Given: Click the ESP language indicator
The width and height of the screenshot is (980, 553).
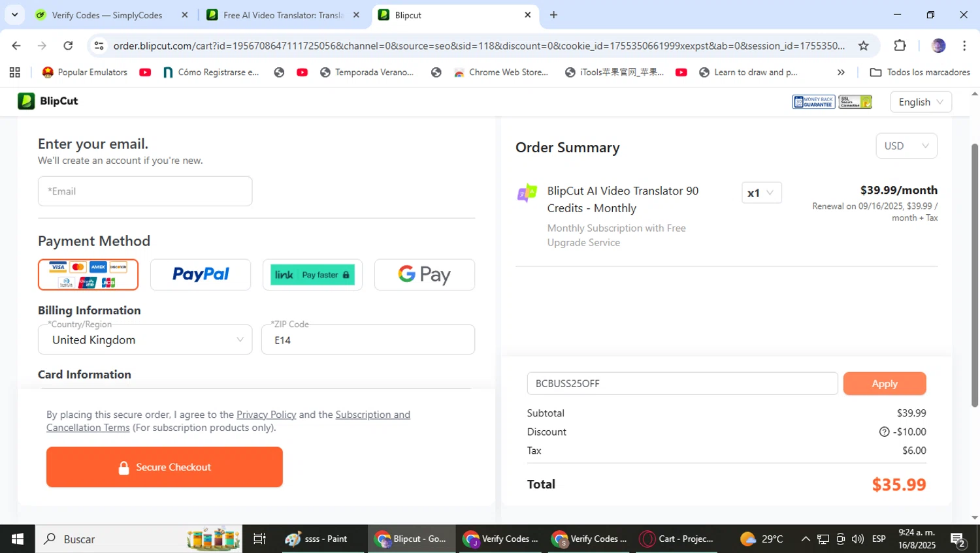Looking at the screenshot, I should pyautogui.click(x=879, y=539).
